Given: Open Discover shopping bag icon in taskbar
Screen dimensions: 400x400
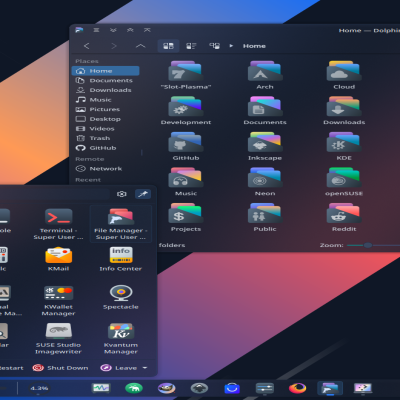Looking at the screenshot, I should tap(232, 388).
